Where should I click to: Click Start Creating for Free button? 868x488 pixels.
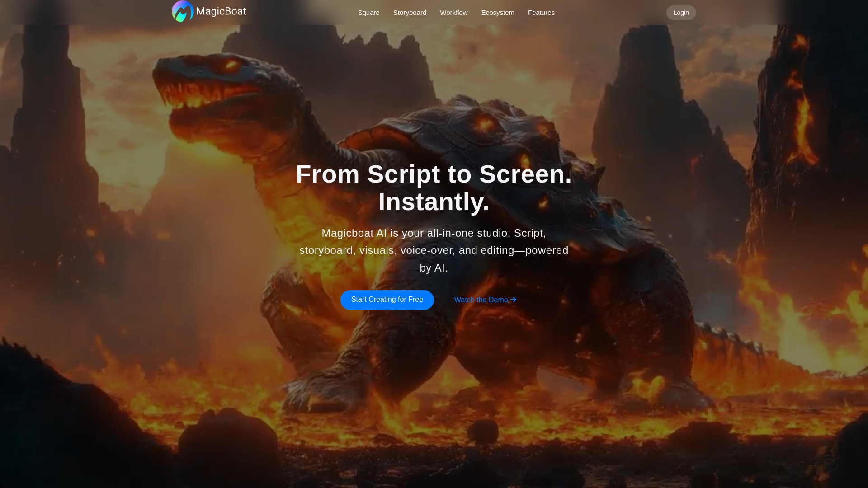click(x=387, y=300)
